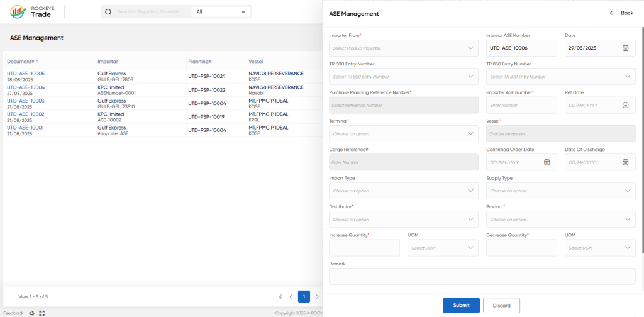
Task: Click the Remark text field
Action: point(482,276)
